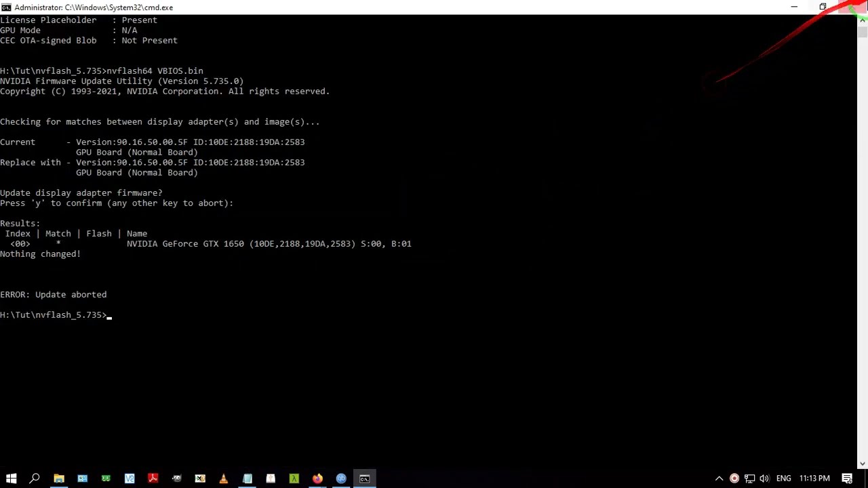This screenshot has width=868, height=488.
Task: Click the scrollbar down arrow
Action: pyautogui.click(x=863, y=464)
